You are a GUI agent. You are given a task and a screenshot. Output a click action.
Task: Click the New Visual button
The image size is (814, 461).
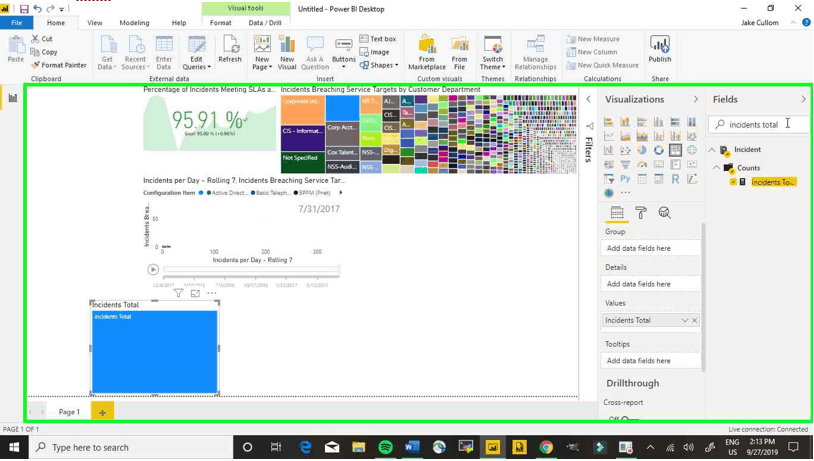coord(287,52)
